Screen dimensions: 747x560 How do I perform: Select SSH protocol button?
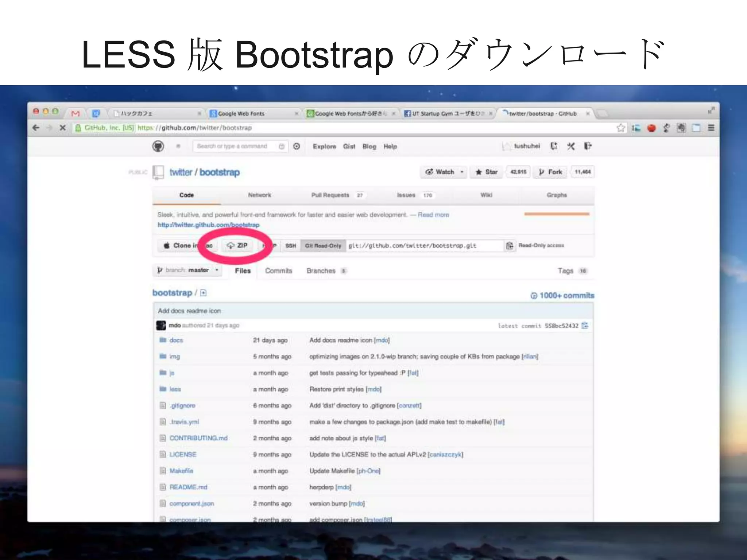tap(291, 246)
